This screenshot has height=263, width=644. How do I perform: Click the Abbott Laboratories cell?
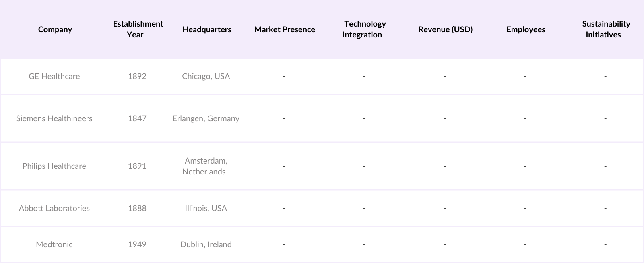pyautogui.click(x=54, y=208)
